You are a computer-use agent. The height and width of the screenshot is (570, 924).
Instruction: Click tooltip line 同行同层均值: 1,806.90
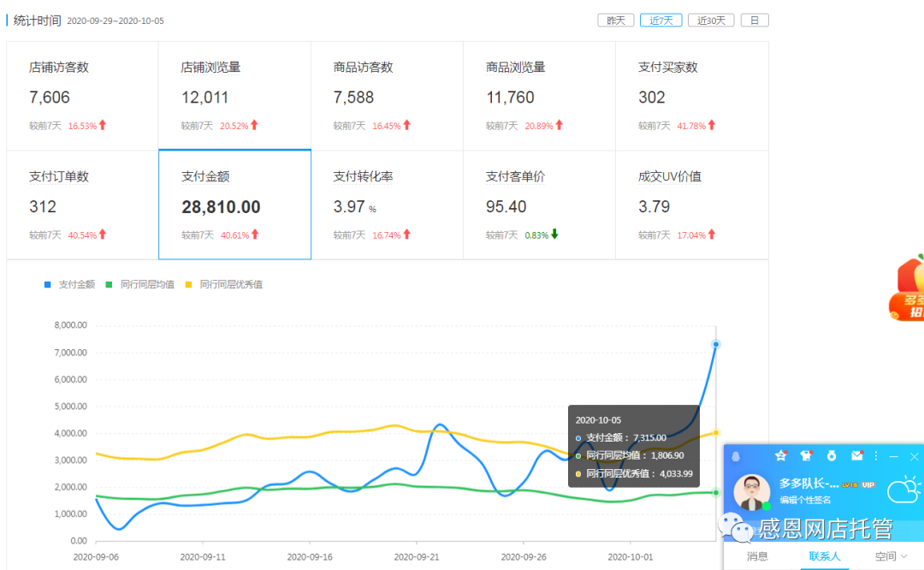[x=630, y=455]
